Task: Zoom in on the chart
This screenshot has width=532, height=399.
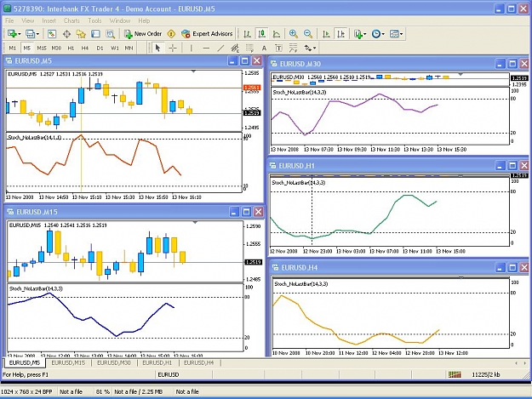Action: point(293,33)
